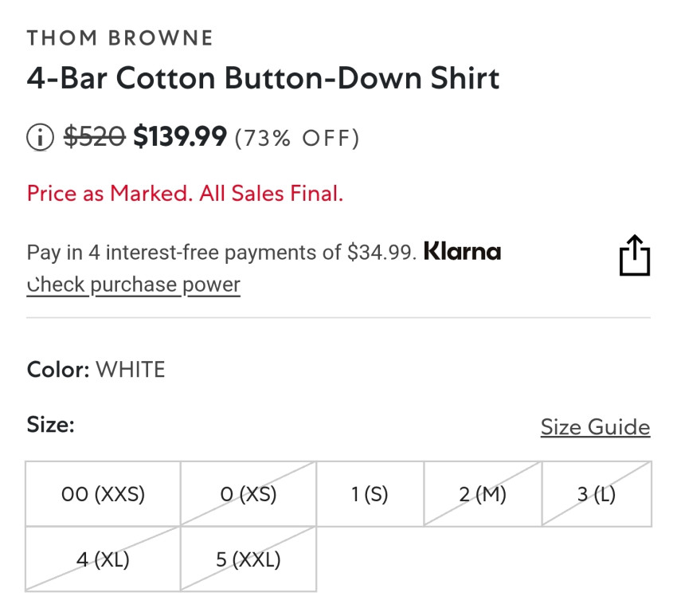Click the crossed-out $520 original price
This screenshot has height=616, width=677.
(x=94, y=138)
